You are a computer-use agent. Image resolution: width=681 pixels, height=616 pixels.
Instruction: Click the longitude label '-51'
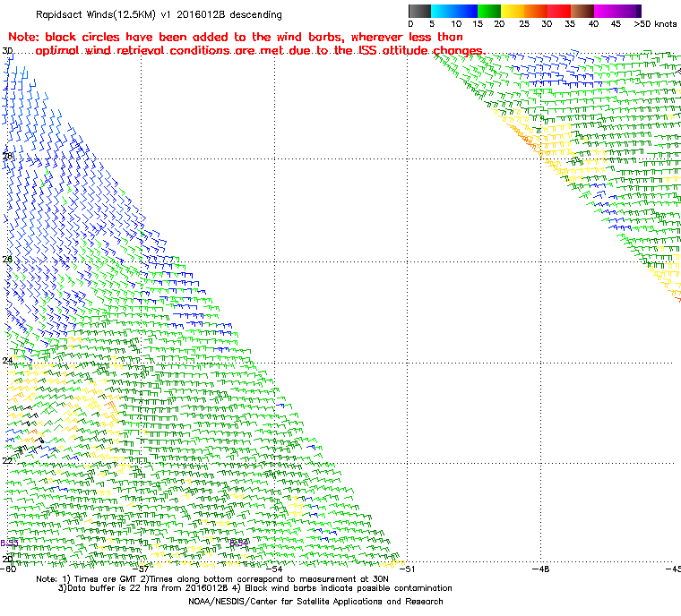[407, 569]
